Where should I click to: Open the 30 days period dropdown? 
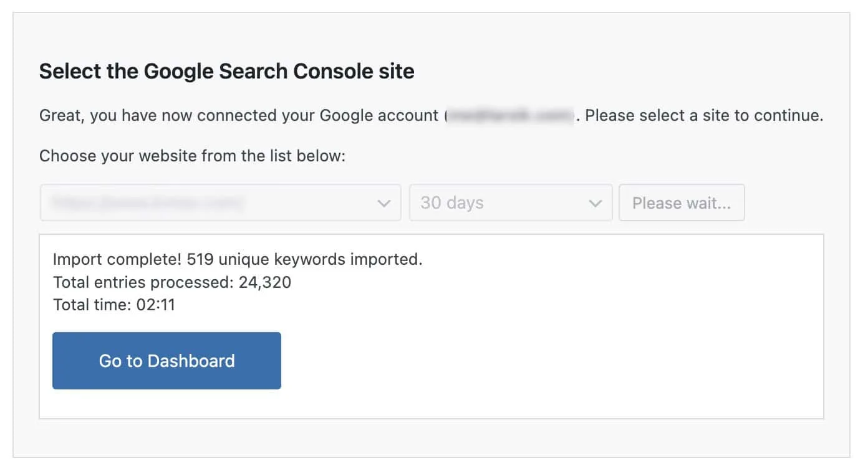pos(511,202)
